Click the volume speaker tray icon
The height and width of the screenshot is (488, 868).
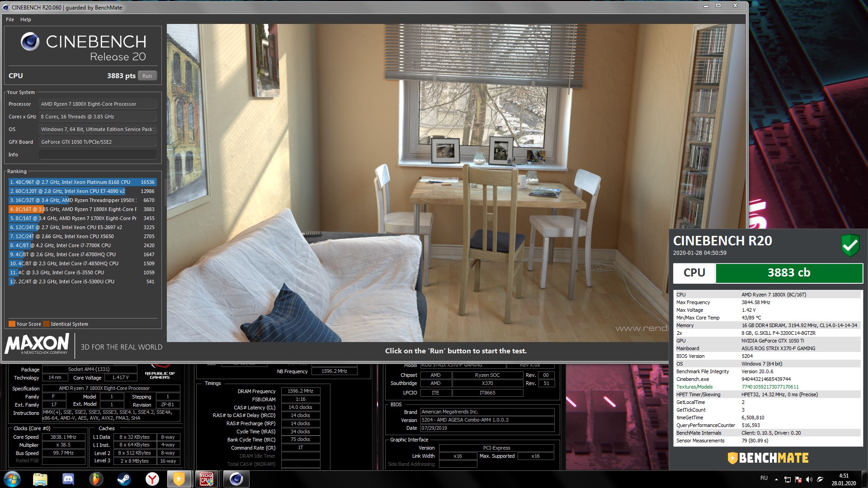click(809, 479)
